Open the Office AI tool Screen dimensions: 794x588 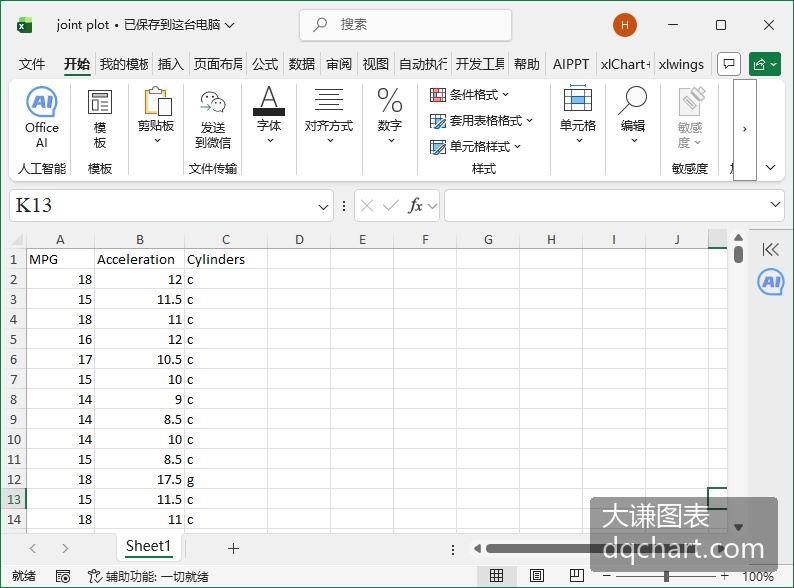pos(42,117)
